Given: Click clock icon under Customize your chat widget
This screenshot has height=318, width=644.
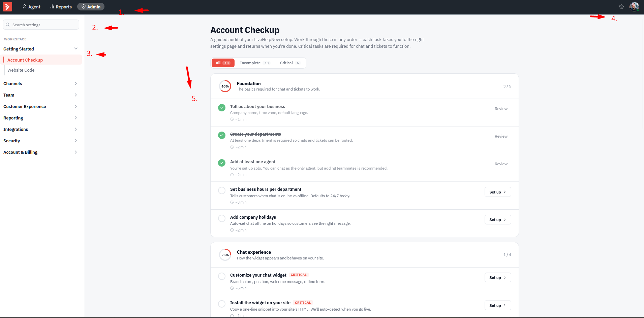Looking at the screenshot, I should [232, 288].
